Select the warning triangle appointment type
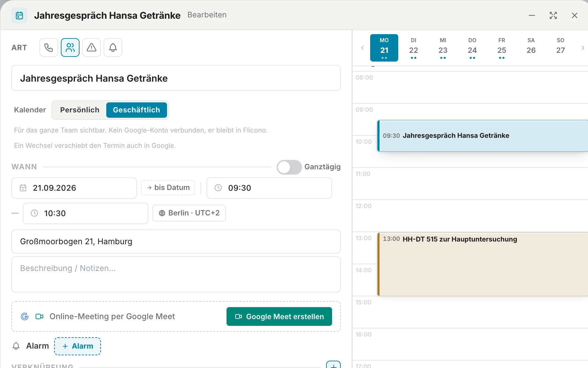Viewport: 588px width, 368px height. pos(92,48)
